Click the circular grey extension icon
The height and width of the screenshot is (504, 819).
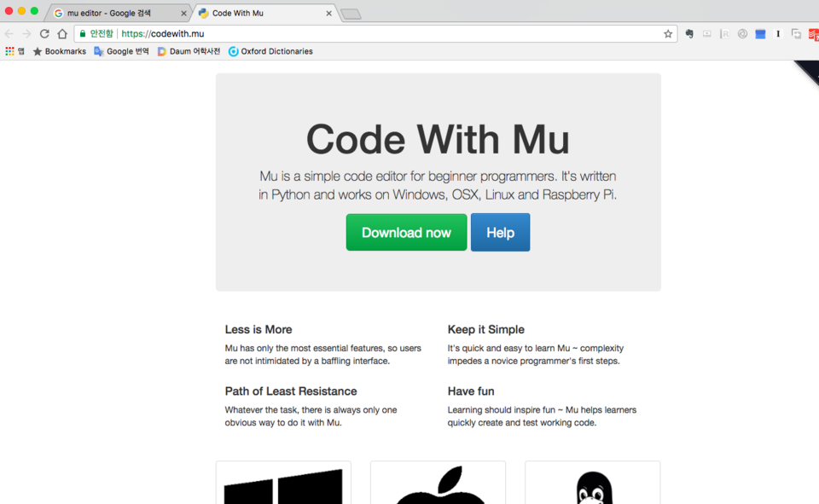pyautogui.click(x=742, y=34)
